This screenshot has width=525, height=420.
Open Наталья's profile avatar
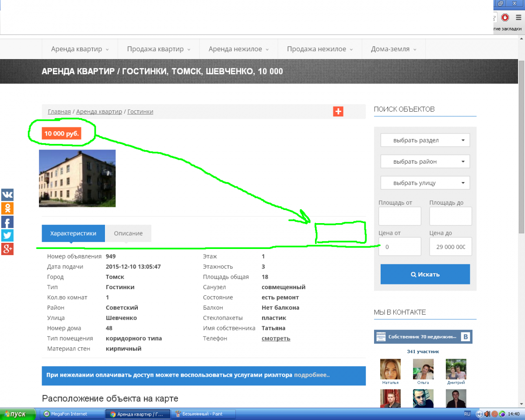click(x=390, y=369)
